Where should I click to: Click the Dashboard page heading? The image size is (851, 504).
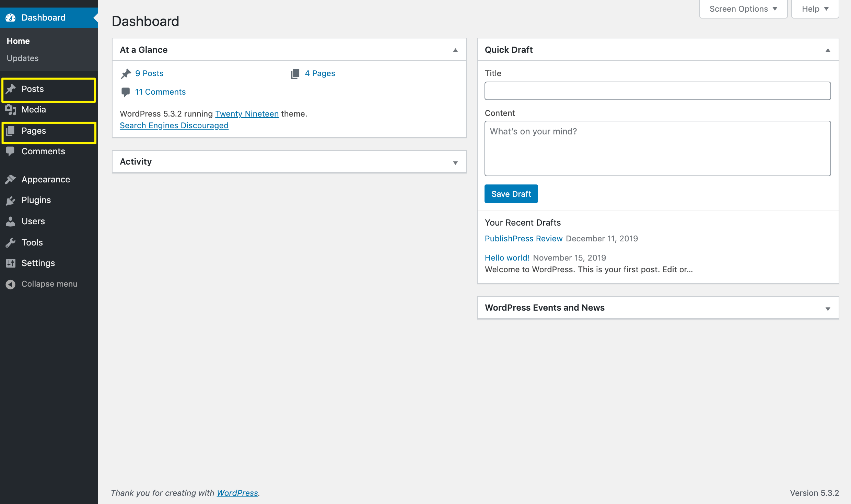click(145, 21)
